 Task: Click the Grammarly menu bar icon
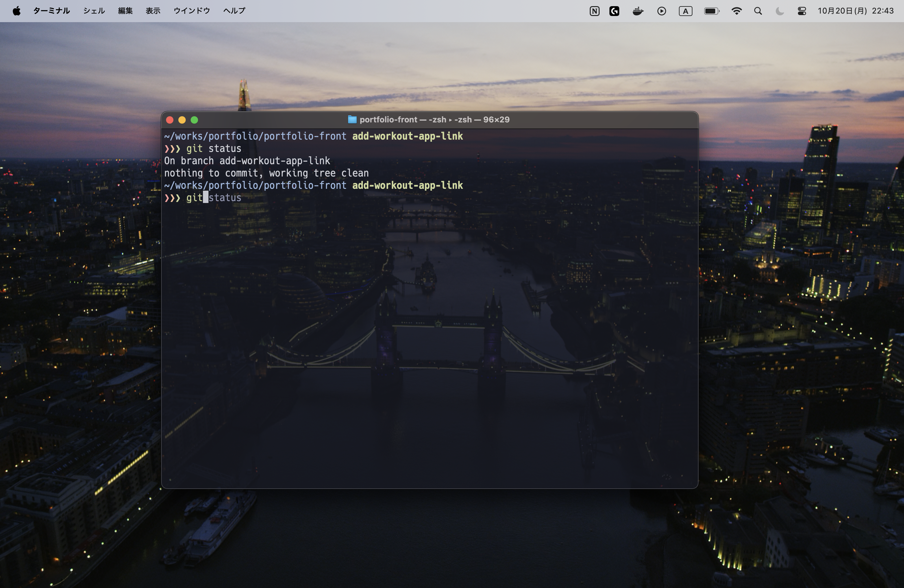[614, 11]
